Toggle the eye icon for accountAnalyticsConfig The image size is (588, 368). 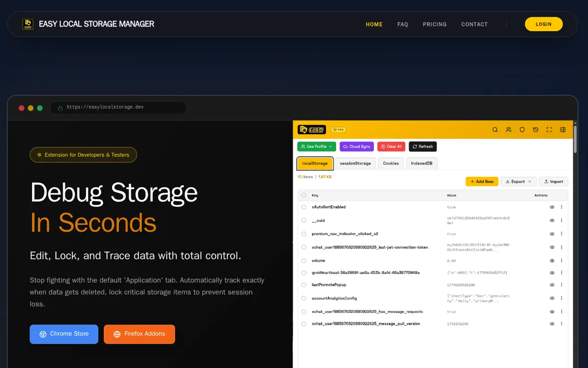[552, 299]
